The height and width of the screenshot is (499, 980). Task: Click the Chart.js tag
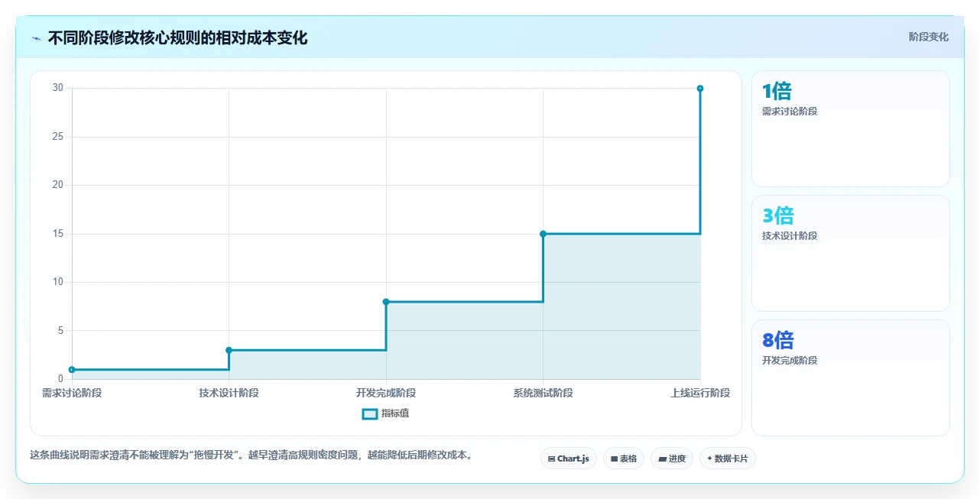[x=569, y=458]
